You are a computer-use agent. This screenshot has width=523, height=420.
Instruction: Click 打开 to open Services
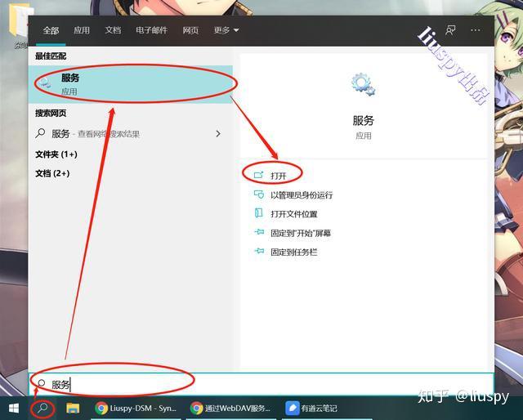[x=279, y=176]
